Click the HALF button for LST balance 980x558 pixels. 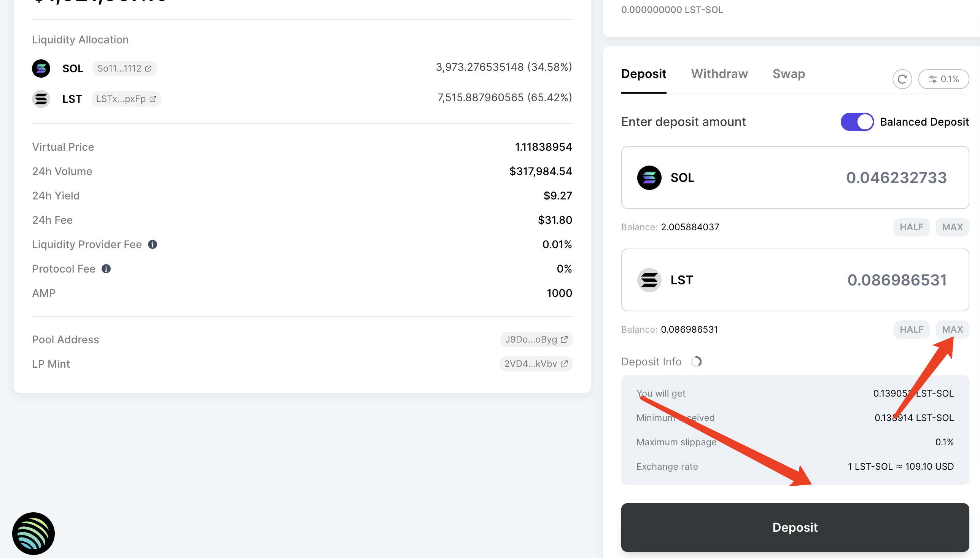pyautogui.click(x=911, y=329)
